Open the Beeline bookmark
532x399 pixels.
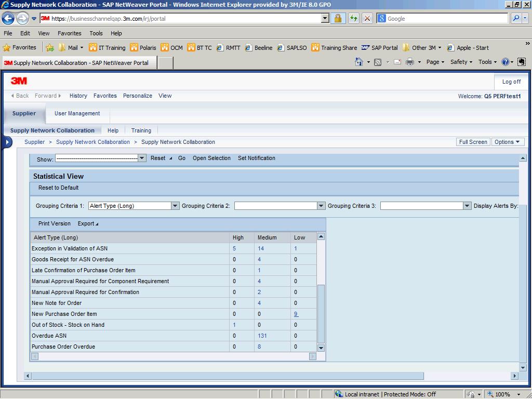click(259, 48)
